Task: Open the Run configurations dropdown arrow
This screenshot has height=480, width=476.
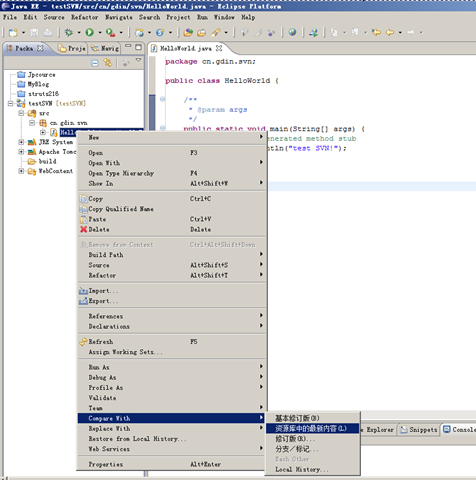Action: coord(100,33)
